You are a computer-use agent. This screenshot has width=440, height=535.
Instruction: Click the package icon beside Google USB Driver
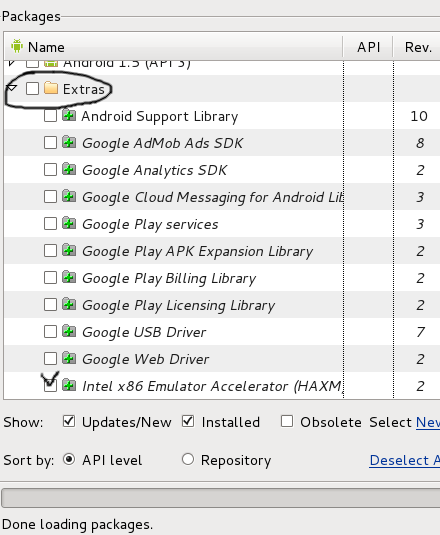pos(69,331)
